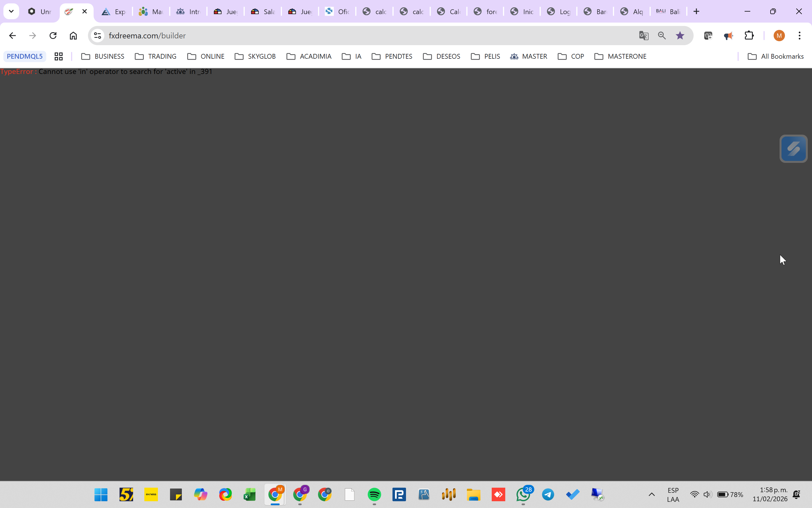Open the MASTER bookmark
Viewport: 812px width, 508px height.
[529, 56]
